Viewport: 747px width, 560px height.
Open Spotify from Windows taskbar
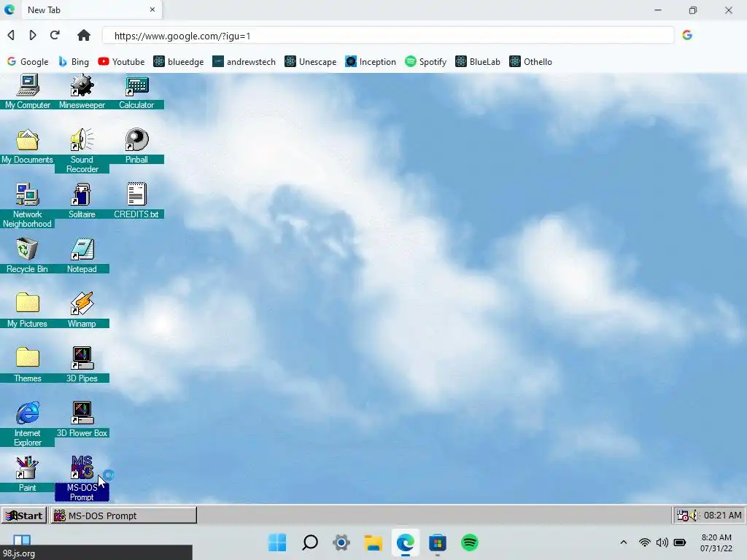pyautogui.click(x=469, y=542)
